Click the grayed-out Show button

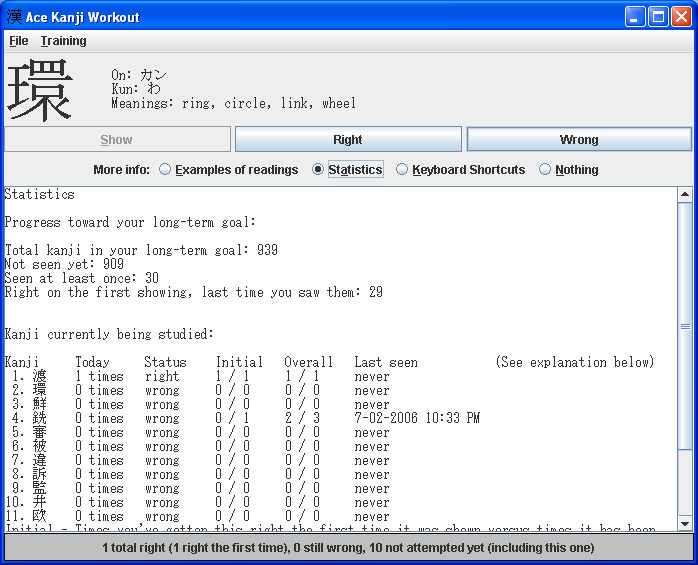point(117,140)
